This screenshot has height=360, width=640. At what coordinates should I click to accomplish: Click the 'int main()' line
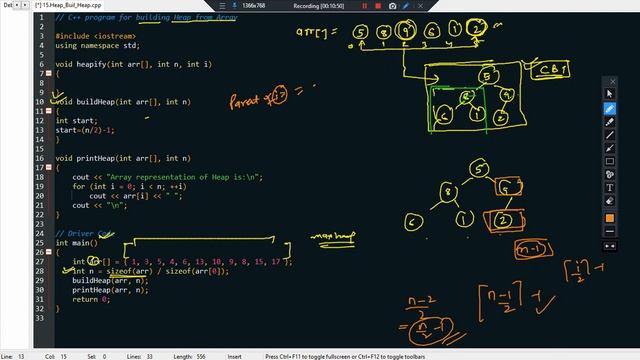point(77,243)
